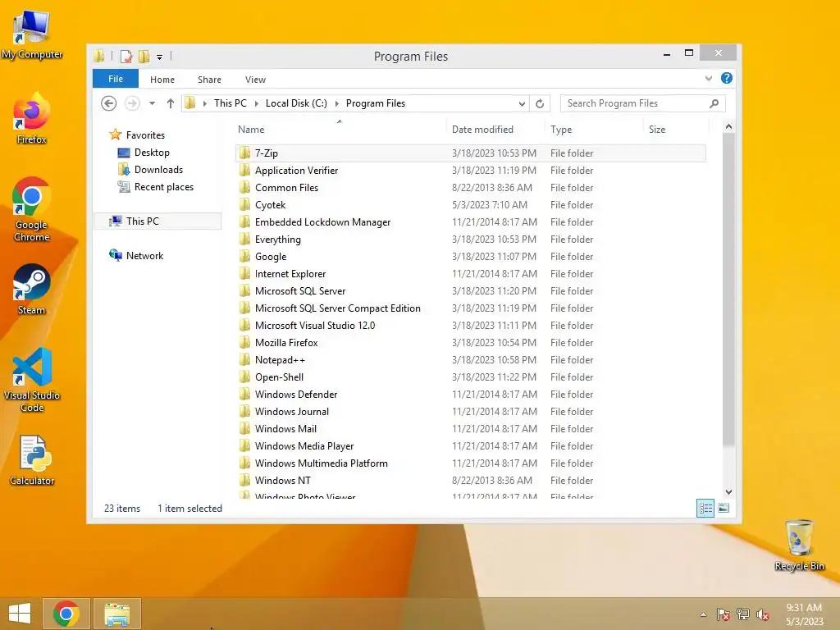Image resolution: width=840 pixels, height=630 pixels.
Task: Click Local Disk (C:) breadcrumb
Action: click(x=296, y=103)
